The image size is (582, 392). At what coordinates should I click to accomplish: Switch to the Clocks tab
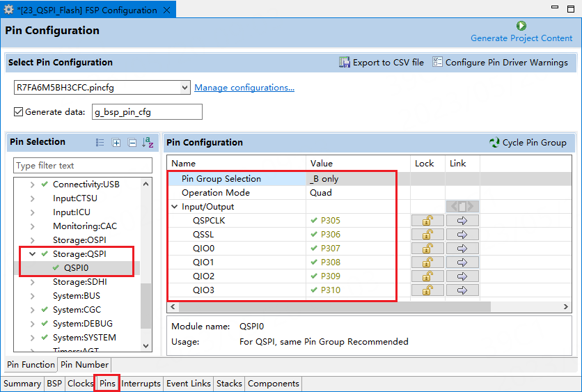coord(80,384)
